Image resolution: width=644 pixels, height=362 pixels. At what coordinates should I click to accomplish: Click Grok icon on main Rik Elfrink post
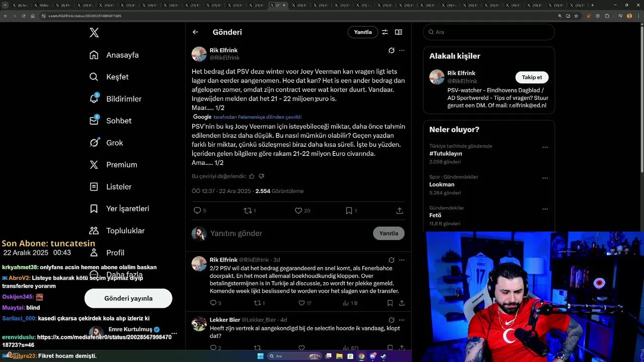coord(391,50)
